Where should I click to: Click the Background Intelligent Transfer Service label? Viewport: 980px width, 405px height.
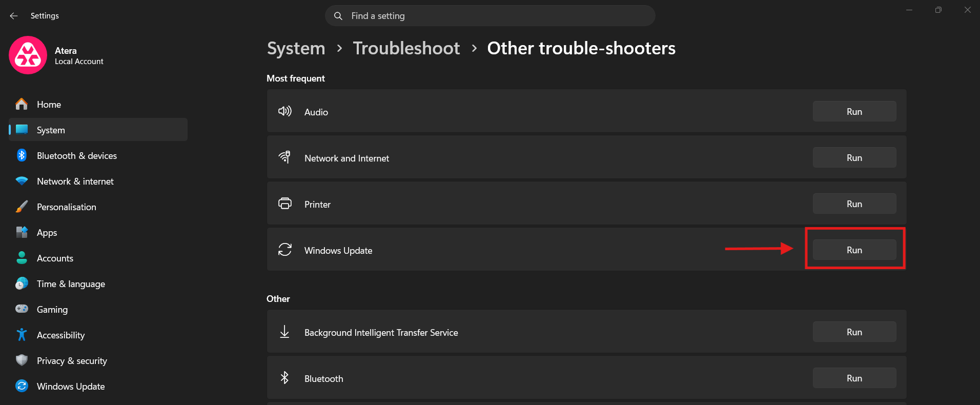click(x=381, y=332)
